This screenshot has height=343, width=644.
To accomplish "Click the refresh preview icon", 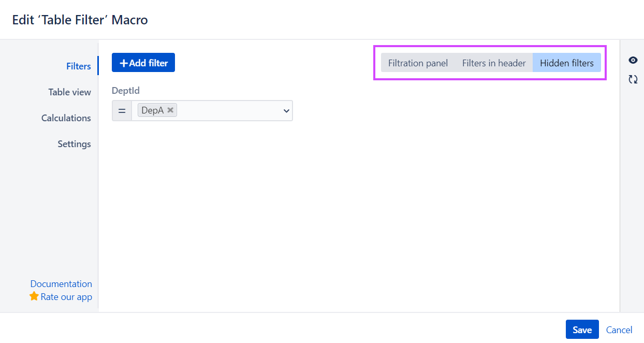I will (x=633, y=79).
